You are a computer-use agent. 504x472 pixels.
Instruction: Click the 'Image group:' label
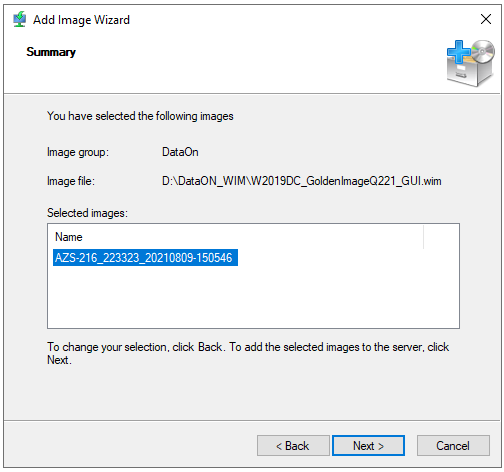(78, 152)
